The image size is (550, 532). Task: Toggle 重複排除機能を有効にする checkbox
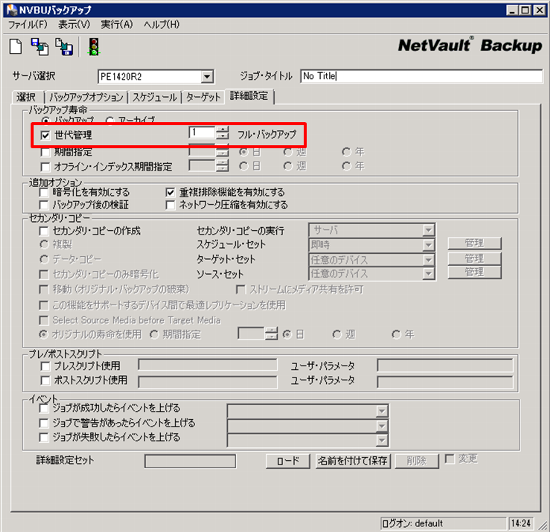[170, 192]
